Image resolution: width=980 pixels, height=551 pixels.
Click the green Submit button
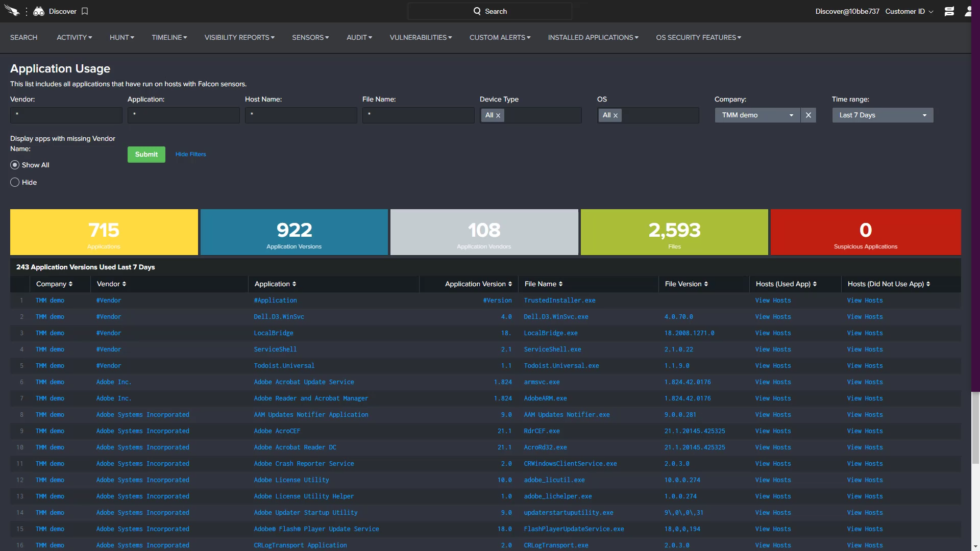click(146, 154)
